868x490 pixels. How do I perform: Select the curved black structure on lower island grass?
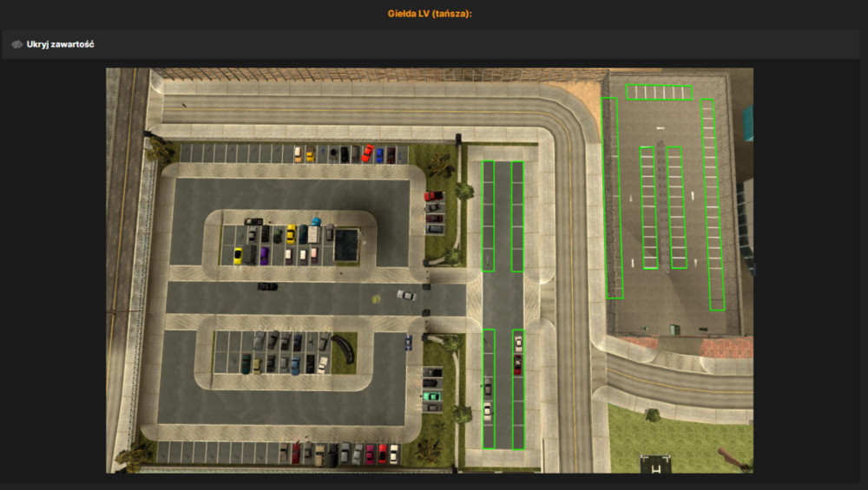[x=345, y=349]
